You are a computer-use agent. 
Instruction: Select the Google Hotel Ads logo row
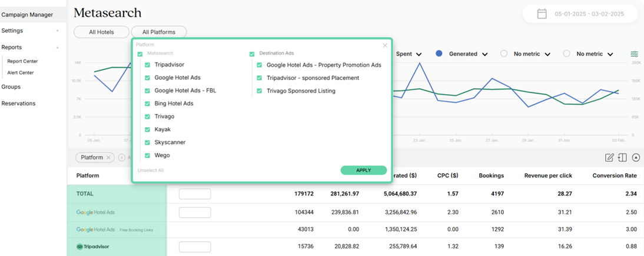(x=95, y=212)
